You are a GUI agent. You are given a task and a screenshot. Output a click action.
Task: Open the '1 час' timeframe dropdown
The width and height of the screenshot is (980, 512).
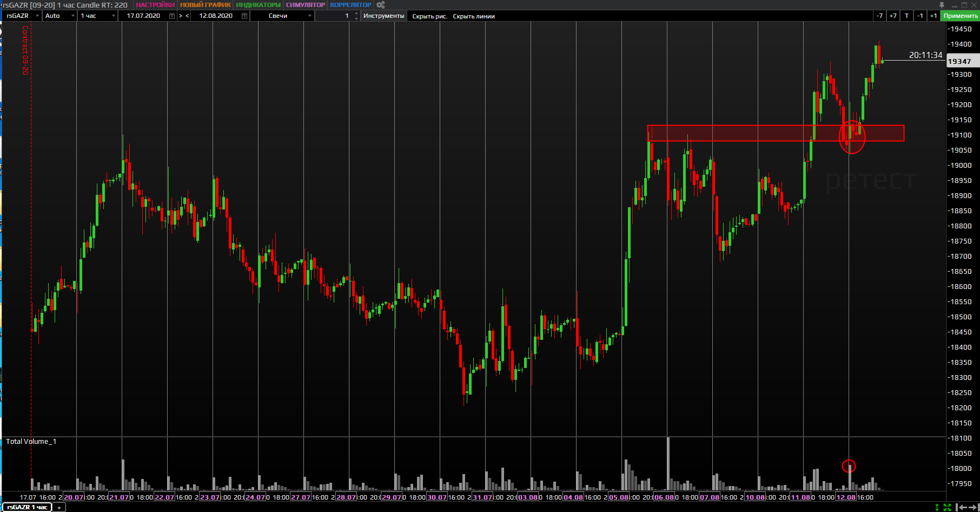pyautogui.click(x=97, y=16)
